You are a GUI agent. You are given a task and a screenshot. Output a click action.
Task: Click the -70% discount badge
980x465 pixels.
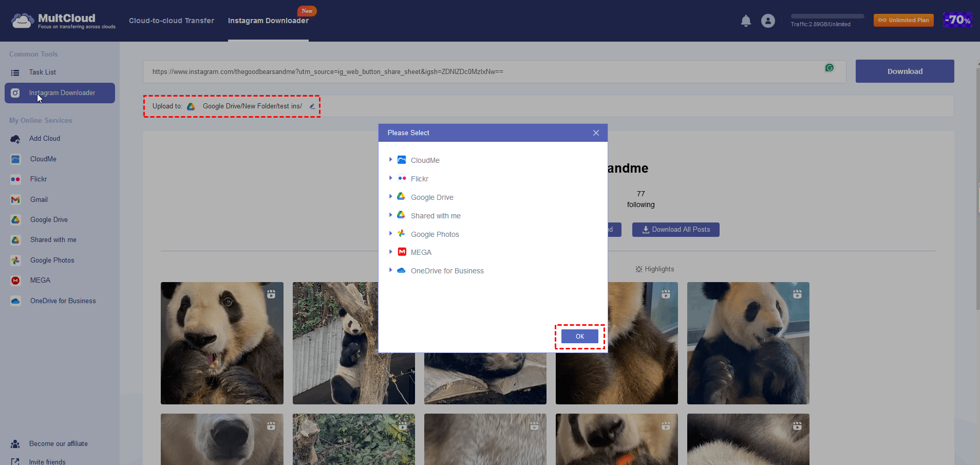point(957,20)
